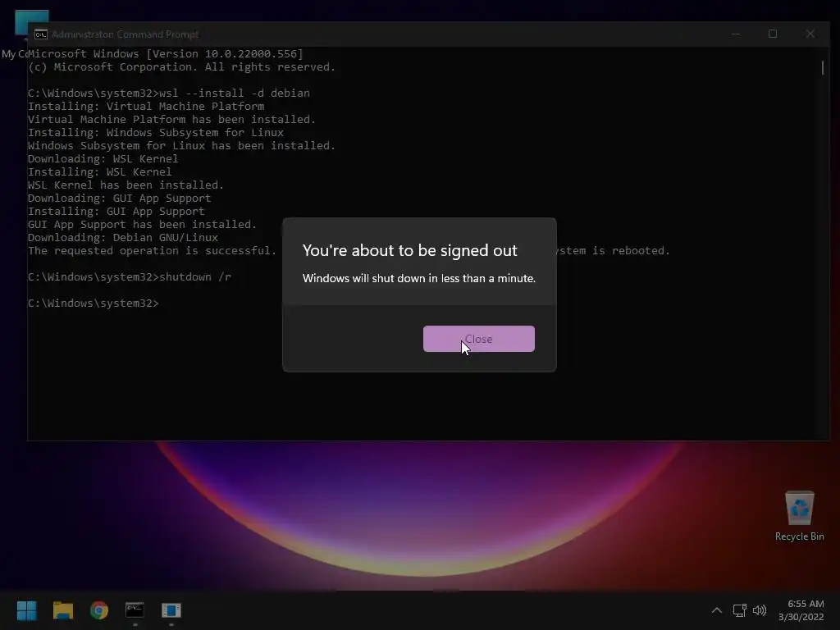
Task: Maximize the Administrator Command Prompt window
Action: (773, 34)
